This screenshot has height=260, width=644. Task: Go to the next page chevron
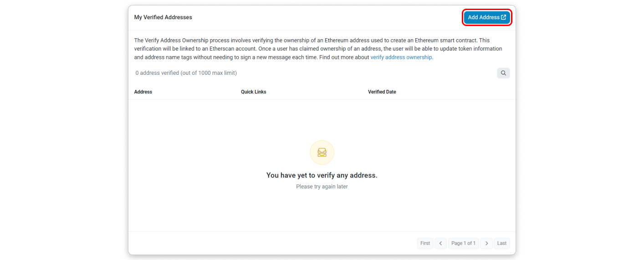click(x=486, y=243)
